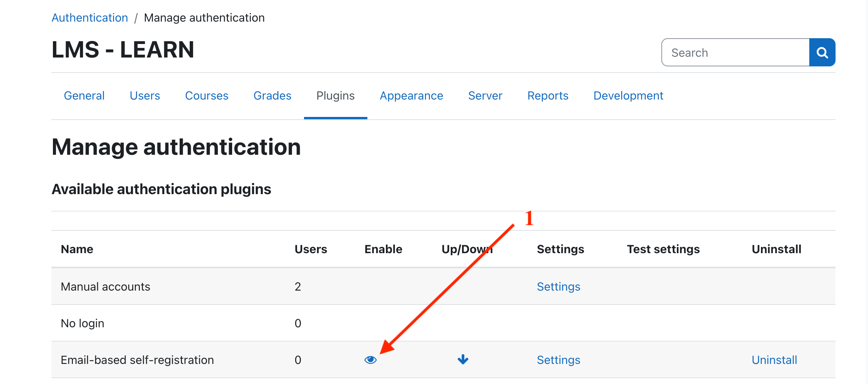Go to the Courses tab
Viewport: 868px width, 384px height.
coord(207,96)
